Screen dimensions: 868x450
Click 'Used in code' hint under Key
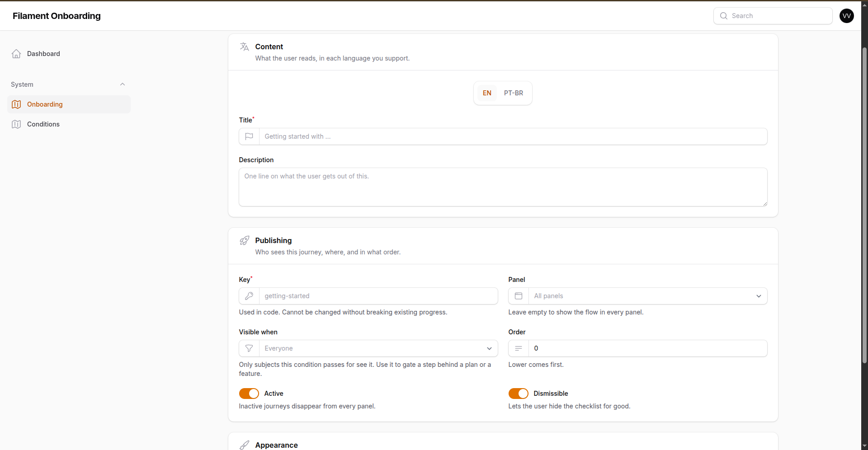click(343, 312)
